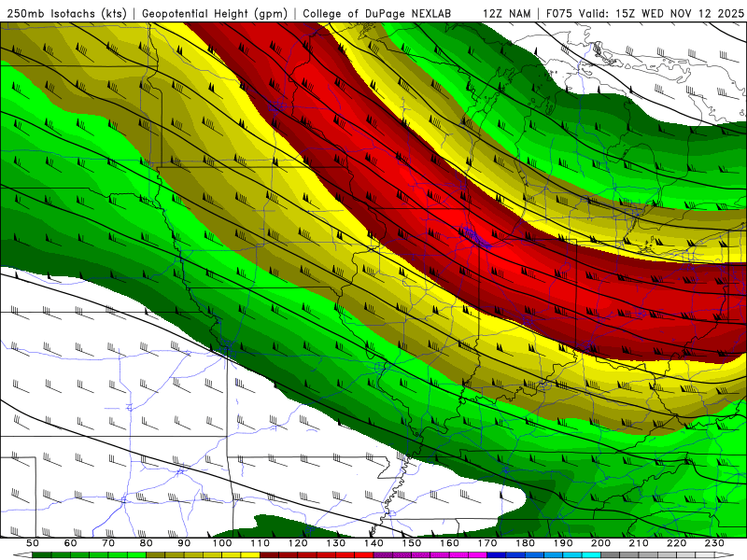
Task: Click the right arrow end of color bar
Action: click(725, 554)
